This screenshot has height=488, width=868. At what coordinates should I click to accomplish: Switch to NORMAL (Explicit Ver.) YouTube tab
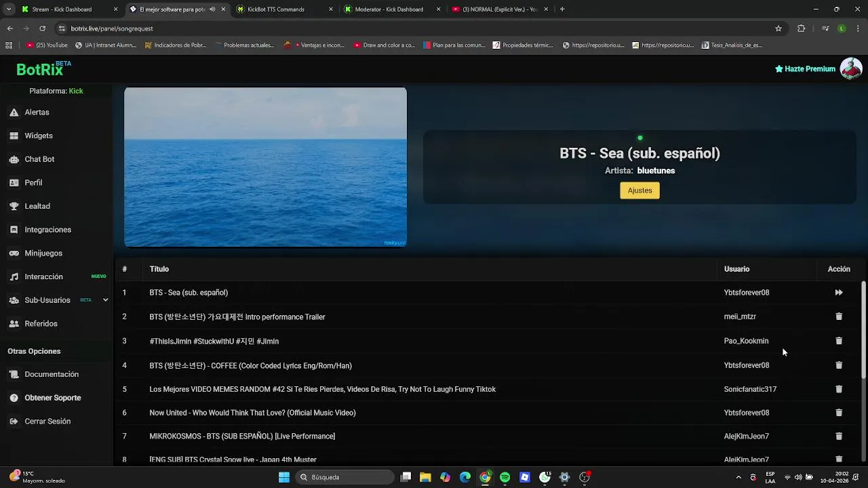(500, 9)
